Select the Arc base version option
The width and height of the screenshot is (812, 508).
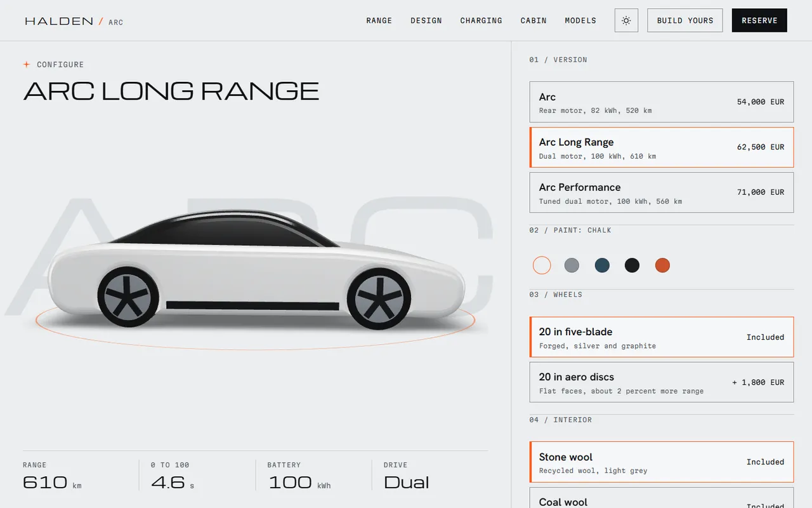(662, 102)
